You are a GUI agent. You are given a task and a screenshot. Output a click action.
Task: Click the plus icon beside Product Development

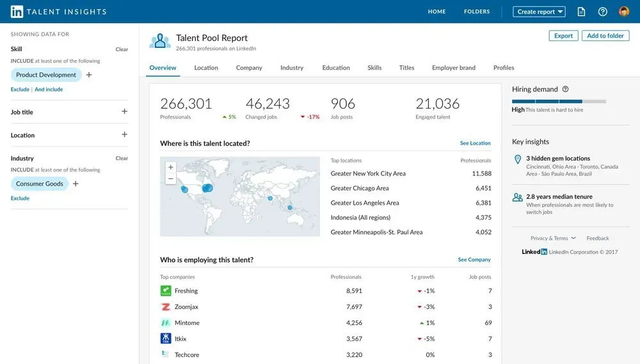pos(89,75)
